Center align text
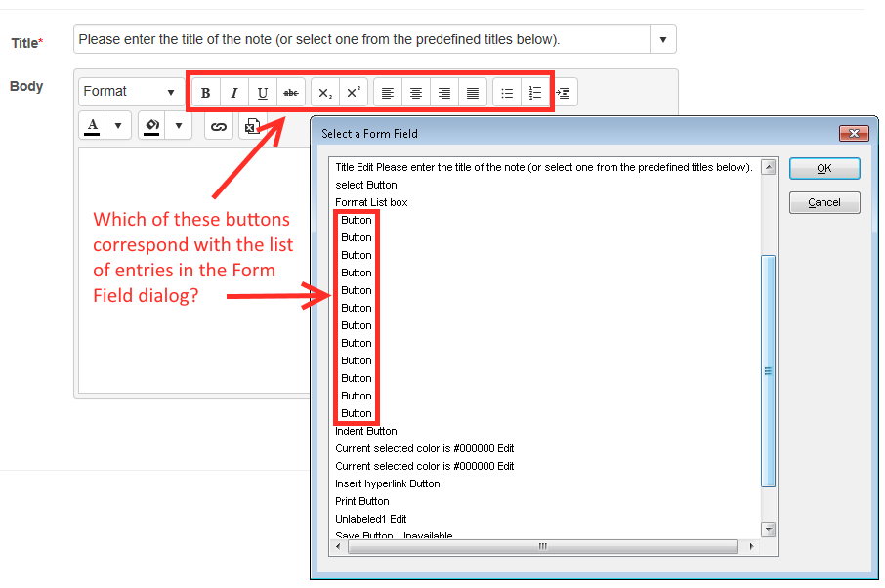The width and height of the screenshot is (885, 588). click(x=416, y=93)
